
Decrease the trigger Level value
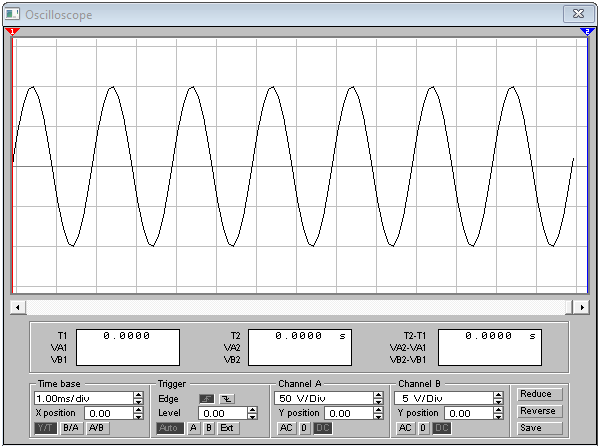[x=253, y=416]
